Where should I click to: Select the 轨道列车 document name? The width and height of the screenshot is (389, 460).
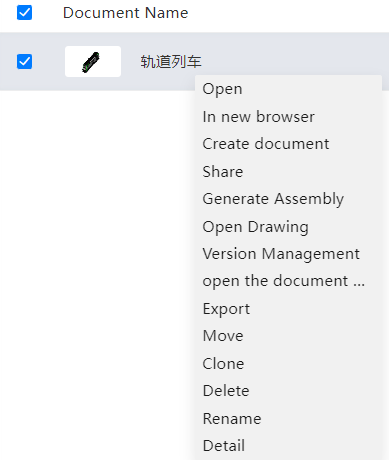[171, 62]
